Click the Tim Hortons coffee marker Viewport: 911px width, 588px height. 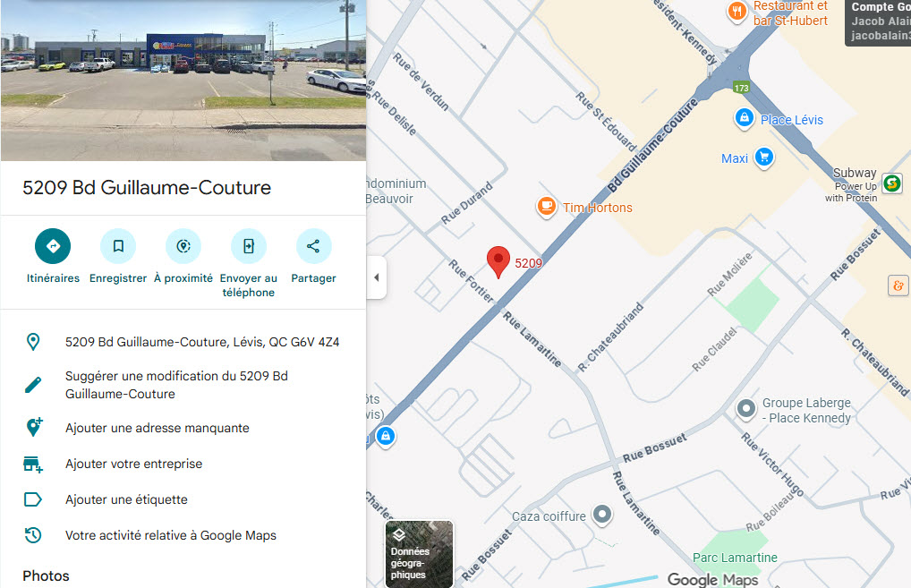[x=546, y=207]
